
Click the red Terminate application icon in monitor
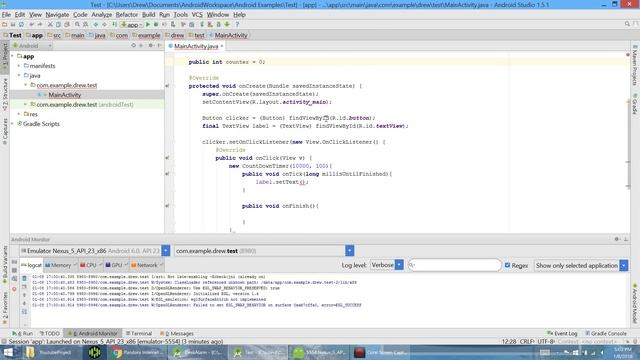[x=14, y=289]
